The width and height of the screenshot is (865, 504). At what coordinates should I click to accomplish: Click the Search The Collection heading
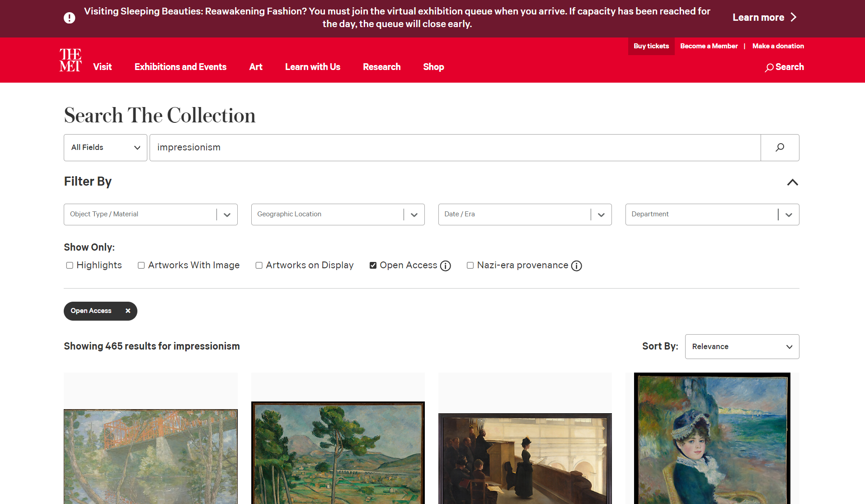click(x=160, y=115)
